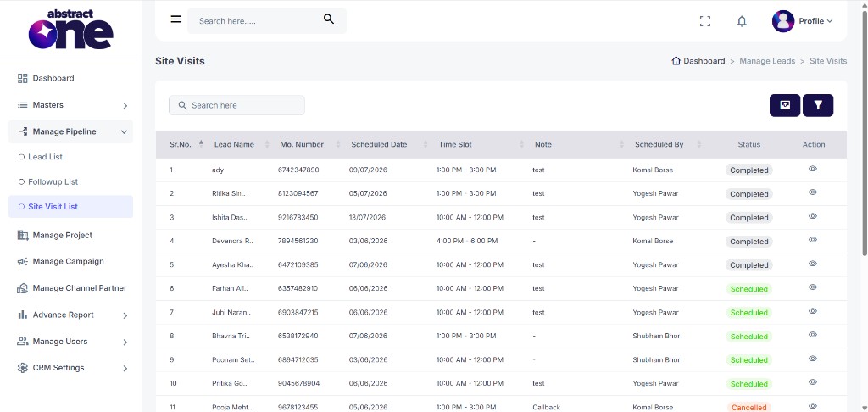Click the Manage Users people icon
The image size is (868, 412).
(22, 341)
